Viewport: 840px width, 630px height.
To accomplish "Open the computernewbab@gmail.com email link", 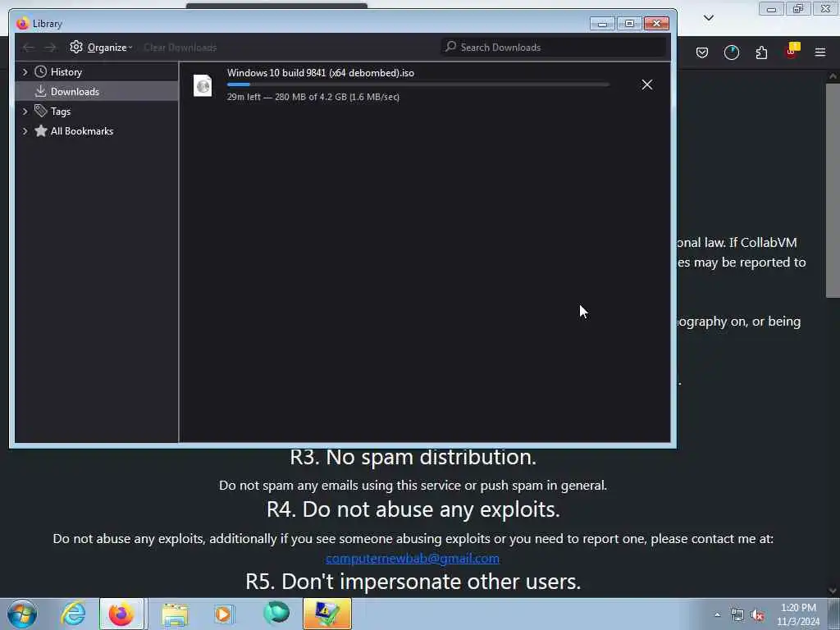I will pyautogui.click(x=413, y=558).
